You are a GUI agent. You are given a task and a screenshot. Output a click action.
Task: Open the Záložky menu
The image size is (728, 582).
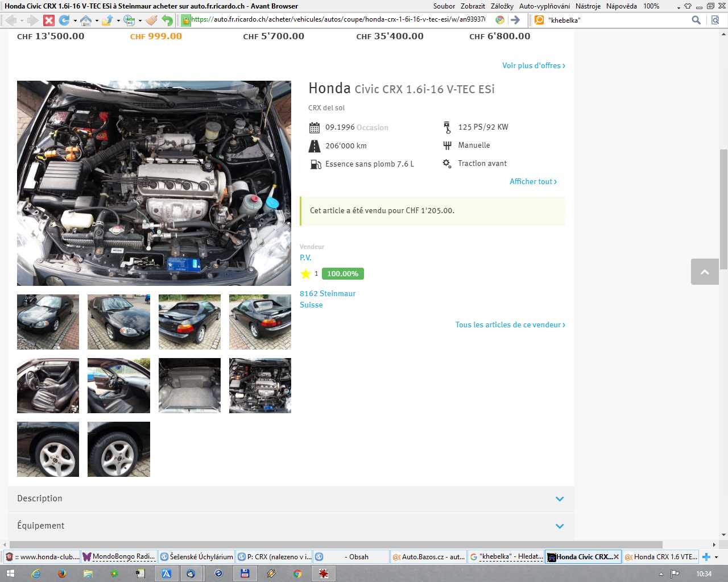[502, 6]
